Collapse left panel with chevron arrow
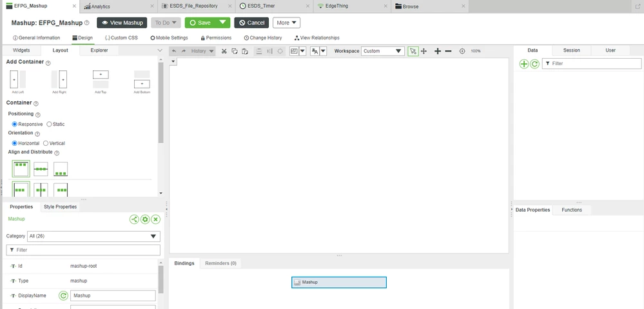The height and width of the screenshot is (309, 644). click(x=160, y=50)
